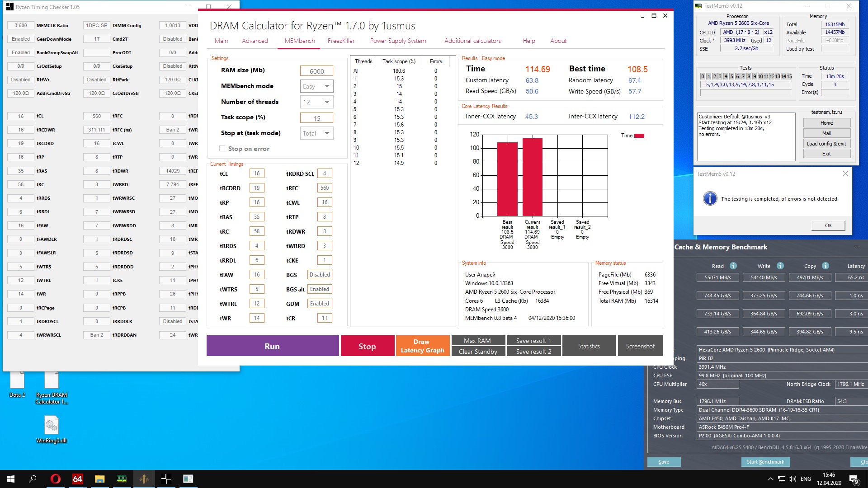Click the Opera browser taskbar icon
The image size is (868, 488).
pyautogui.click(x=56, y=479)
